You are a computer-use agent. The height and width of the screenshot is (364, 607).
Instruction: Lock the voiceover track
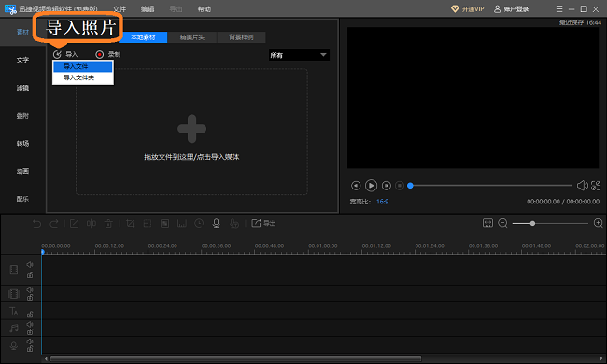(30, 349)
